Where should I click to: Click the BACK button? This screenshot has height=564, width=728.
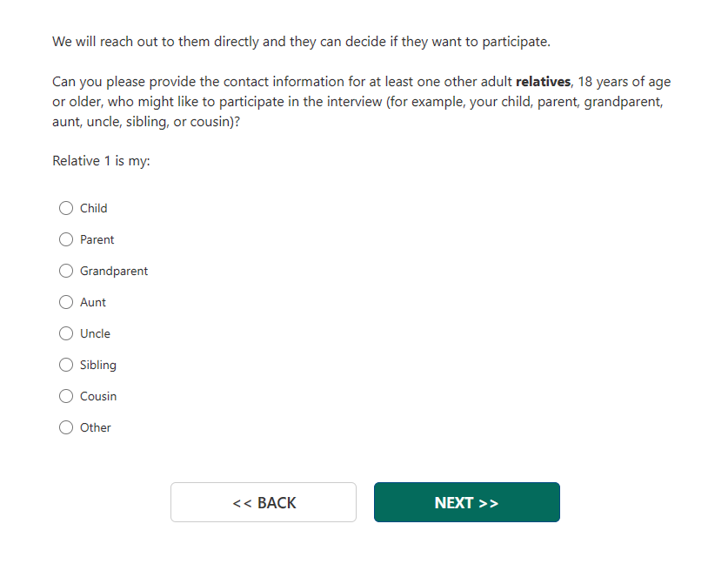(264, 502)
